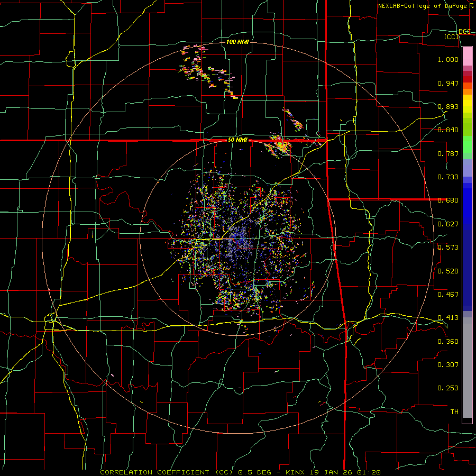Select the 0.413 legend value
476x476 pixels.
point(448,318)
